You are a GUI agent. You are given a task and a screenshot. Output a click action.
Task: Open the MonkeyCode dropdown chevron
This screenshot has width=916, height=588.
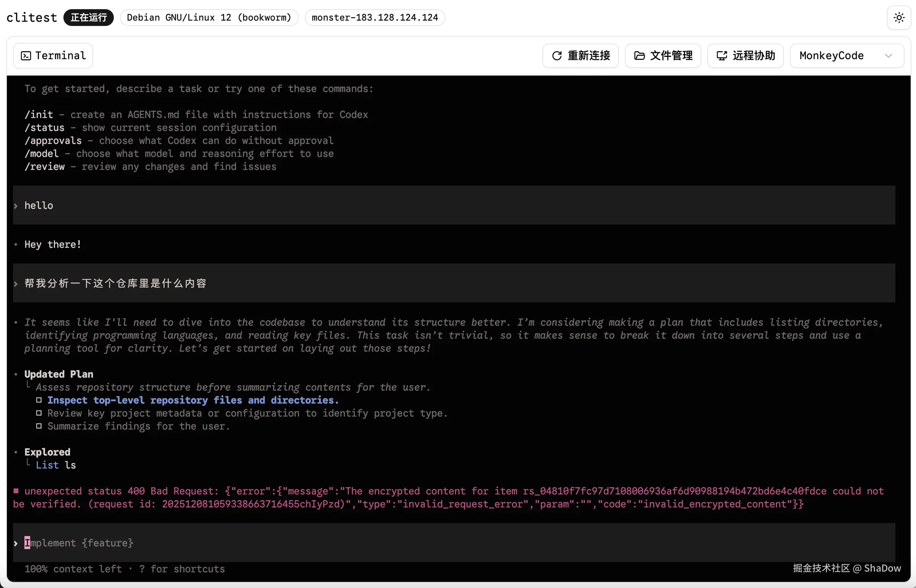coord(888,56)
